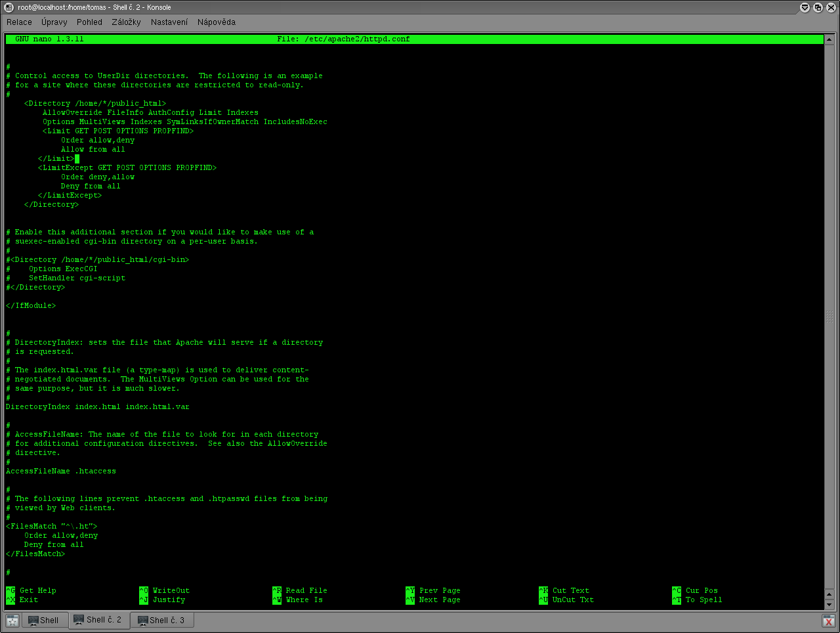840x633 pixels.
Task: Switch to the first Shell tab
Action: point(45,620)
